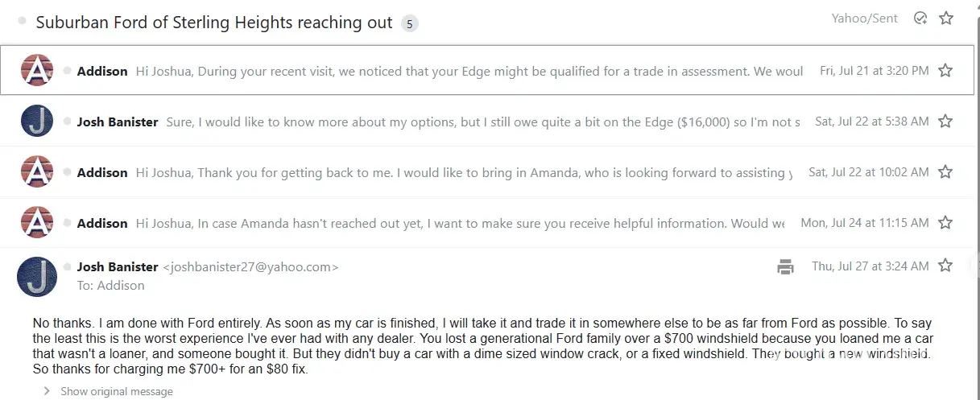Star the whole Suburban Ford conversation
980x400 pixels.
946,18
